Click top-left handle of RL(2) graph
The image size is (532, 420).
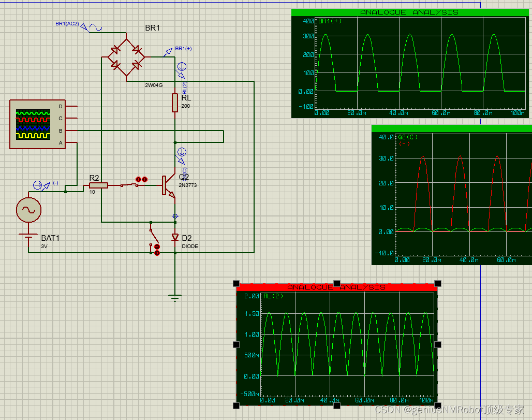pos(237,283)
